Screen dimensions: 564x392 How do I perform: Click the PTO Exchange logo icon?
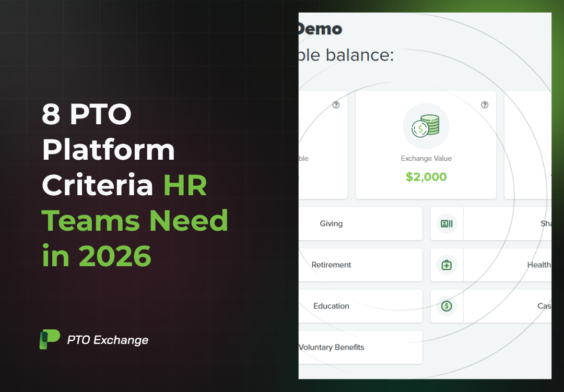pos(49,339)
